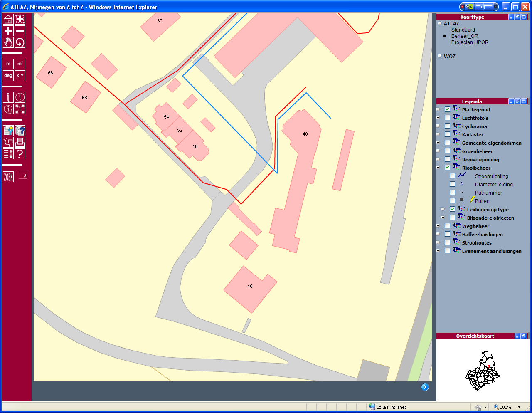Tick the Putnummer checkbox
Viewport: 532px width, 413px height.
452,193
